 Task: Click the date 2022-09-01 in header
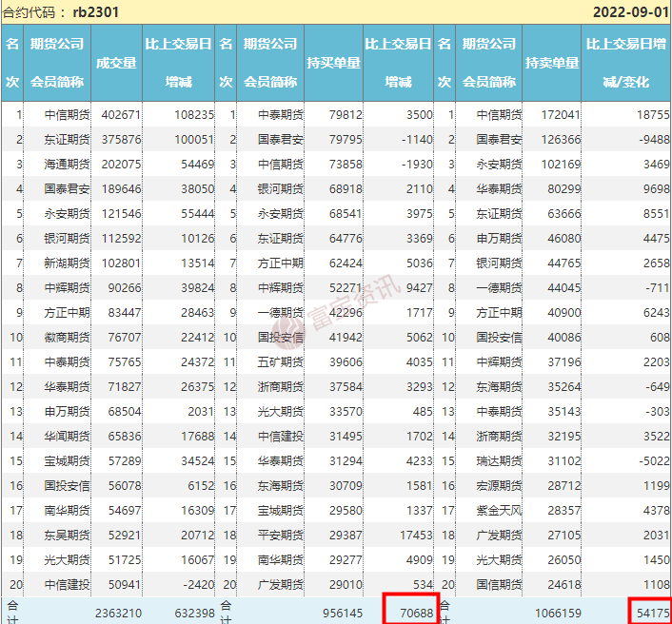(629, 12)
